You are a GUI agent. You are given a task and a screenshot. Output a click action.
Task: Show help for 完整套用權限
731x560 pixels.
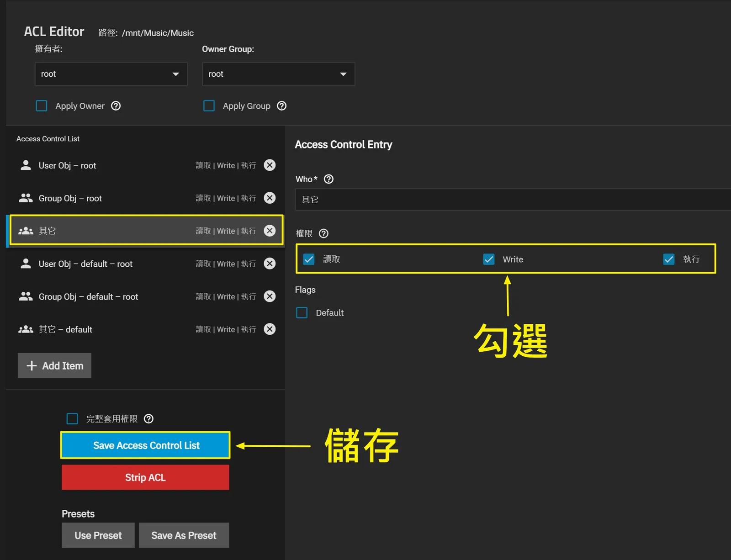(148, 419)
